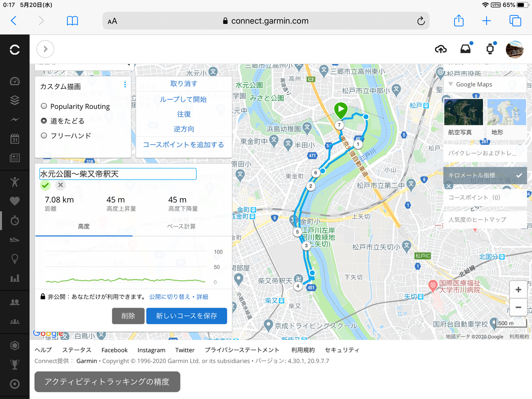The height and width of the screenshot is (399, 532).
Task: Choose 往復 option
Action: click(184, 114)
